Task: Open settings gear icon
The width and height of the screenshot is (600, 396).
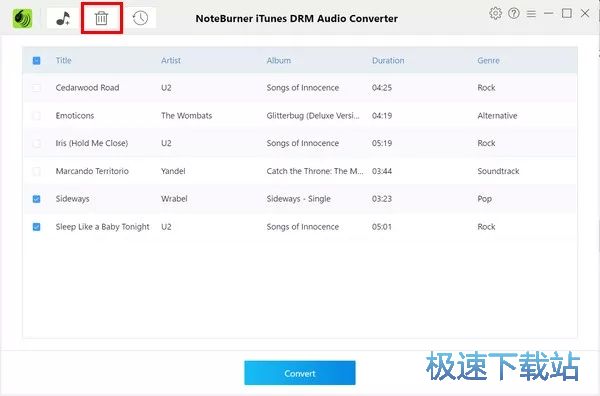Action: (495, 13)
